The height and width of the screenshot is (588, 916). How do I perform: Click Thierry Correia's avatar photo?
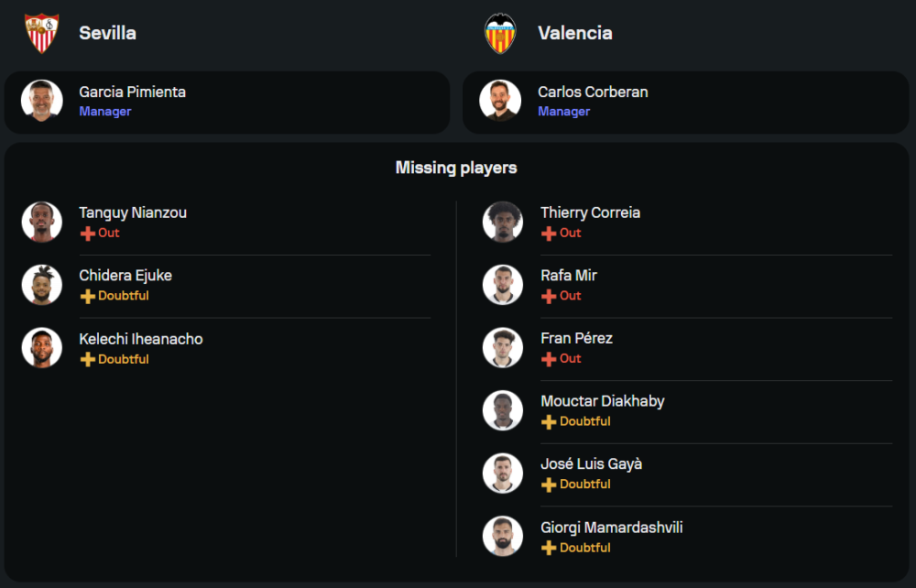pyautogui.click(x=503, y=222)
